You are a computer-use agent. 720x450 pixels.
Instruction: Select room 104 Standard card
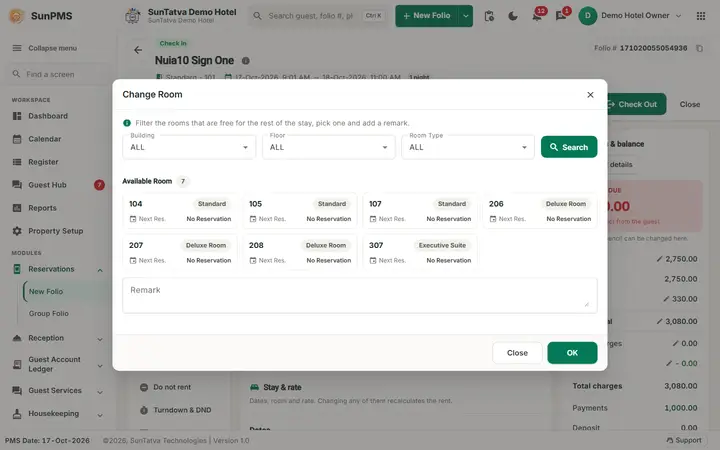(180, 211)
